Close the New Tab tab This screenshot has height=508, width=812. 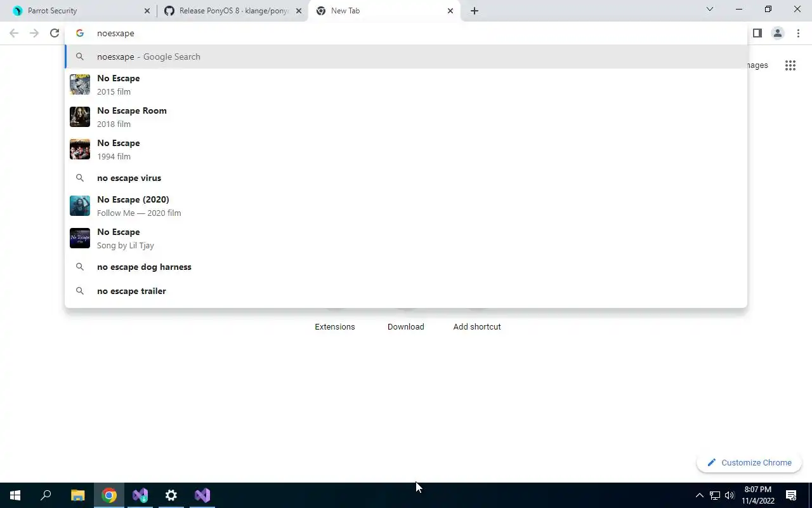(x=450, y=11)
